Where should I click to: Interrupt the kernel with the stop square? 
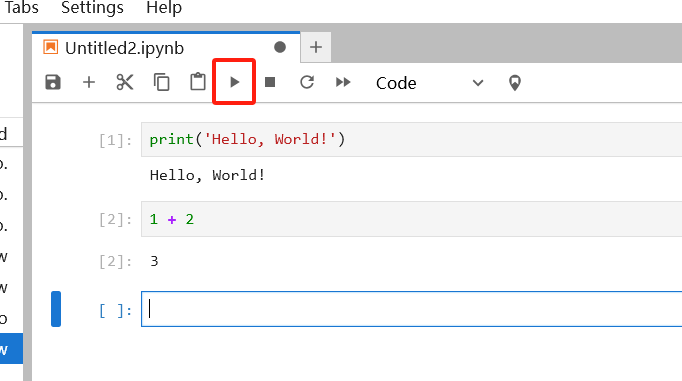pyautogui.click(x=270, y=82)
